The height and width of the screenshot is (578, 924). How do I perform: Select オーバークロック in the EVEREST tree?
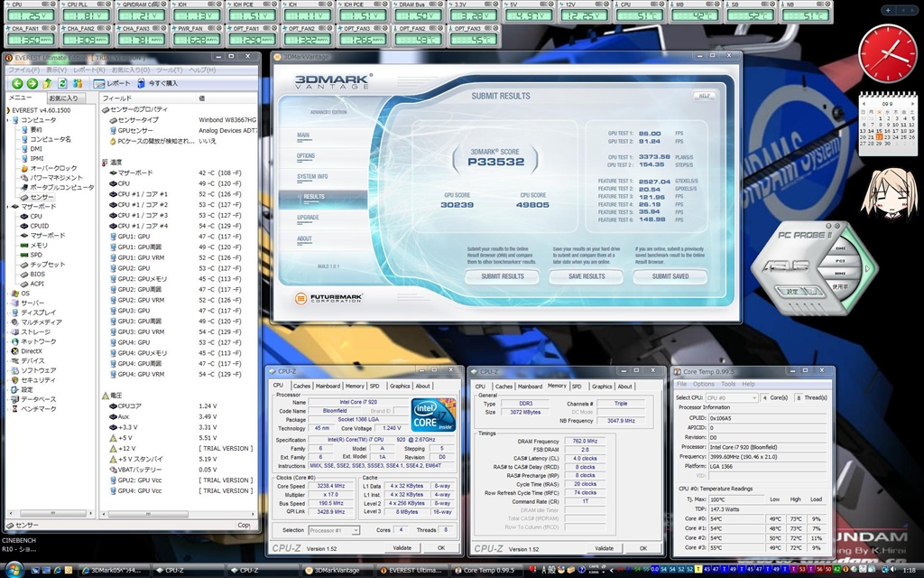point(54,168)
